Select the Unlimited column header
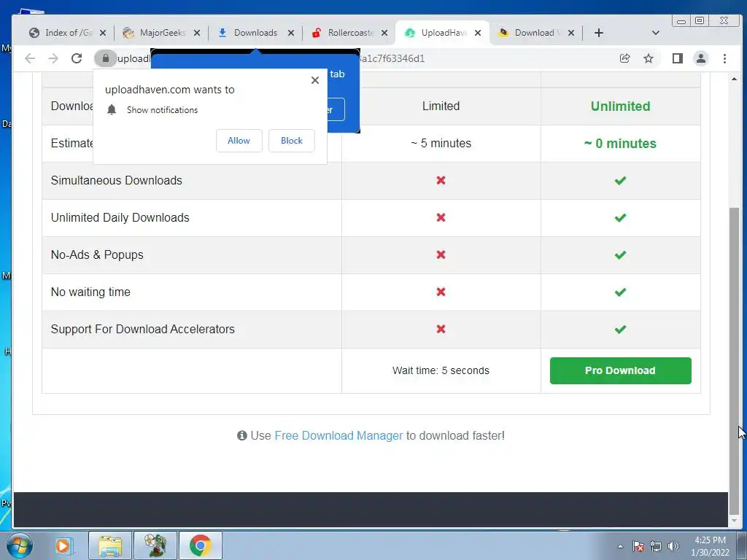 620,106
